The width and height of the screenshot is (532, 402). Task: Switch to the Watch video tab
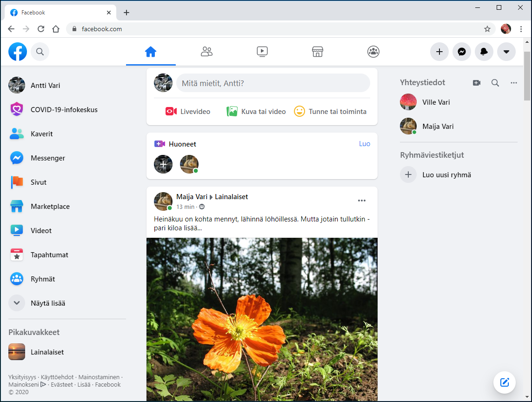coord(262,52)
